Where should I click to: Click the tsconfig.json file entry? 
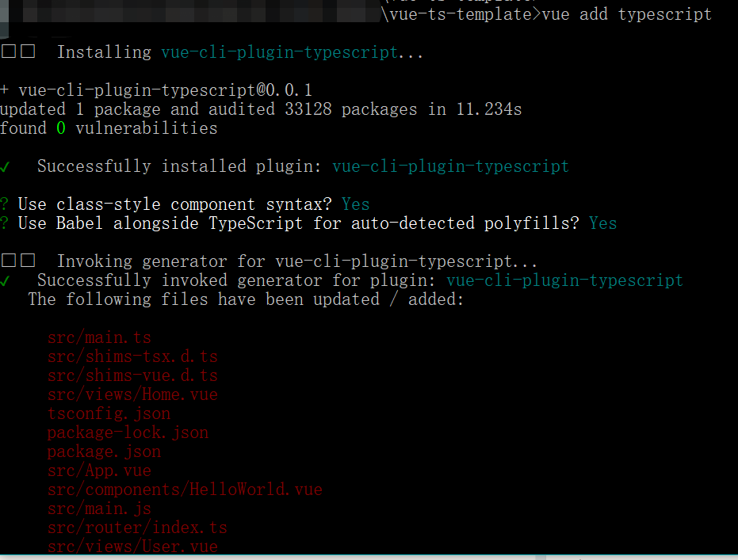[109, 413]
